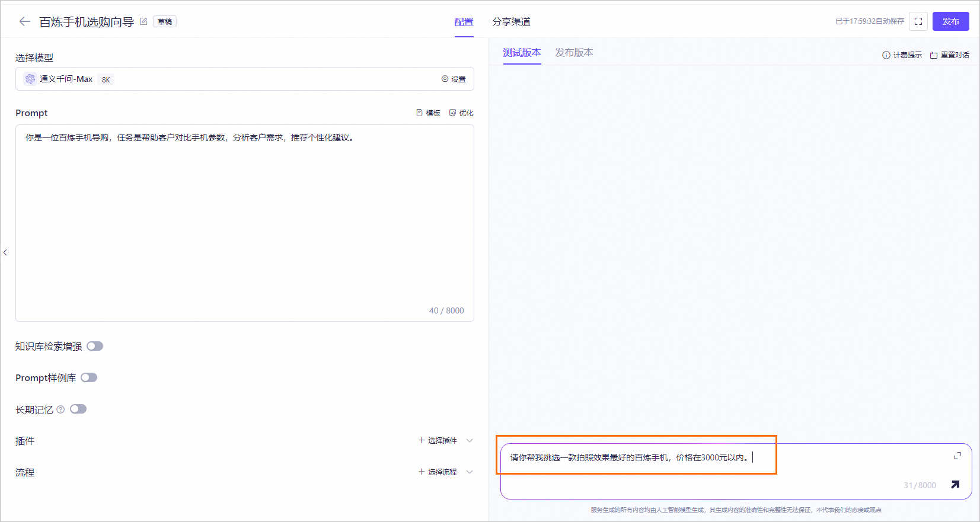
Task: Click 重置对话 to reset chat
Action: 949,55
